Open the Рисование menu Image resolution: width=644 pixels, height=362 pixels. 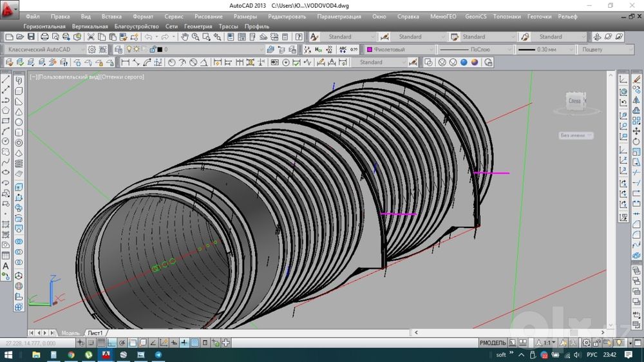[x=208, y=17]
